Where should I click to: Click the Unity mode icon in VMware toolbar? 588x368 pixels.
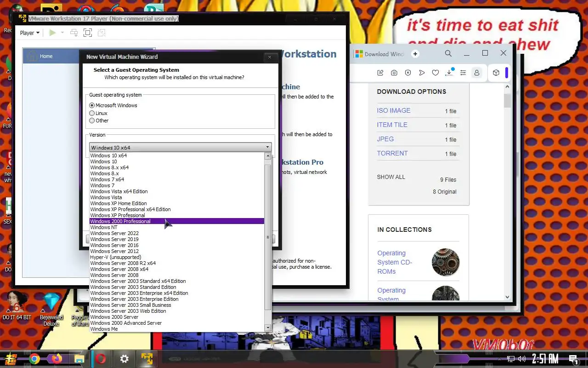(102, 33)
